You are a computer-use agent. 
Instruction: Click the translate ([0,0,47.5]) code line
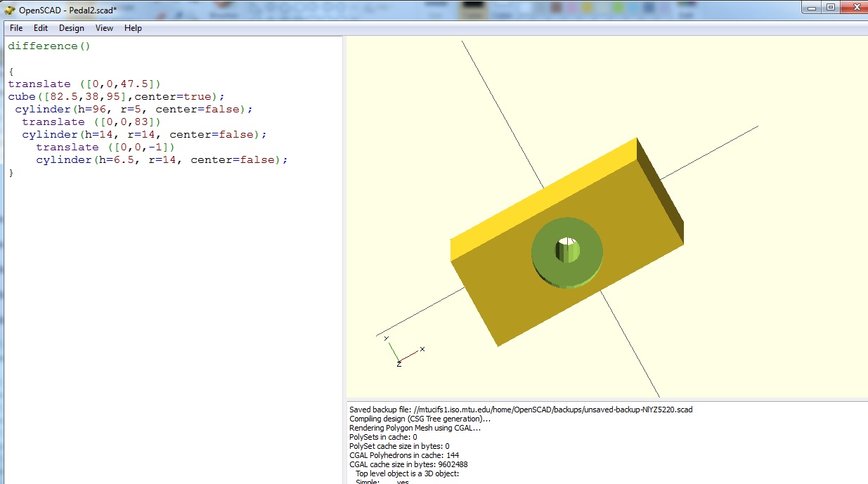coord(84,84)
